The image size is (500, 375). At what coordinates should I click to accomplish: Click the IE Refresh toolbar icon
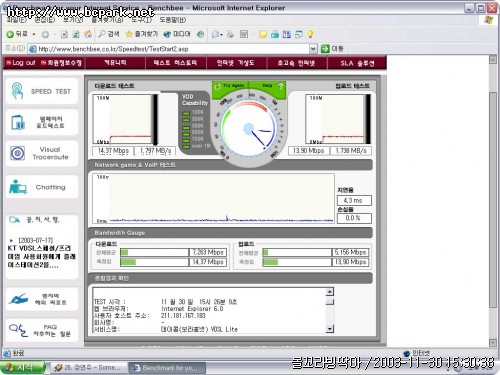[76, 34]
